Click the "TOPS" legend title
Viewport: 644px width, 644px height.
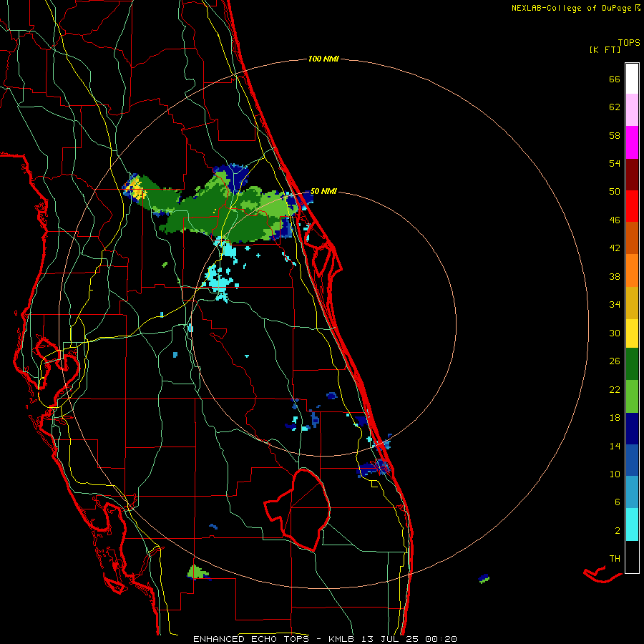point(629,42)
